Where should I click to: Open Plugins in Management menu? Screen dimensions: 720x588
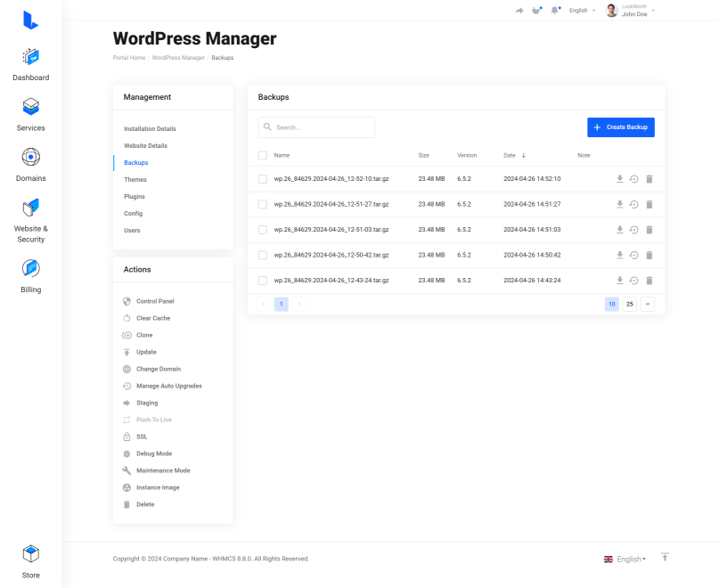pyautogui.click(x=134, y=197)
